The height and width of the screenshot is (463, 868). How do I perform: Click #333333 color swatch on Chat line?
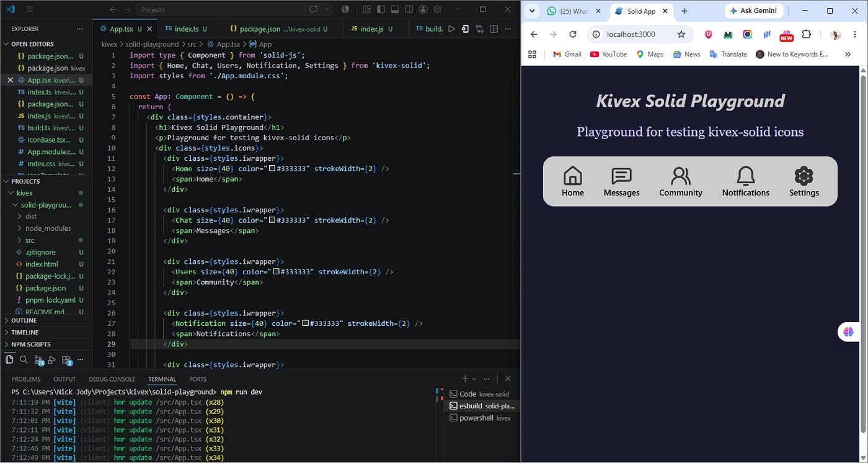pos(272,220)
